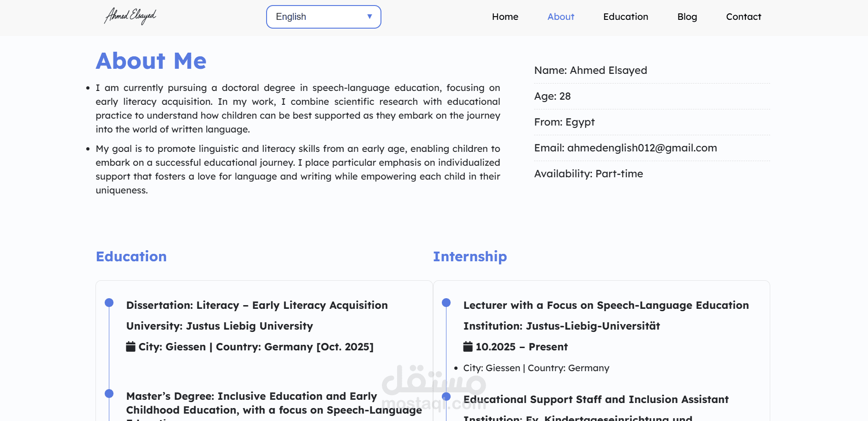The image size is (868, 421).
Task: Click calendar icon beside Giessen education entry
Action: [x=131, y=347]
